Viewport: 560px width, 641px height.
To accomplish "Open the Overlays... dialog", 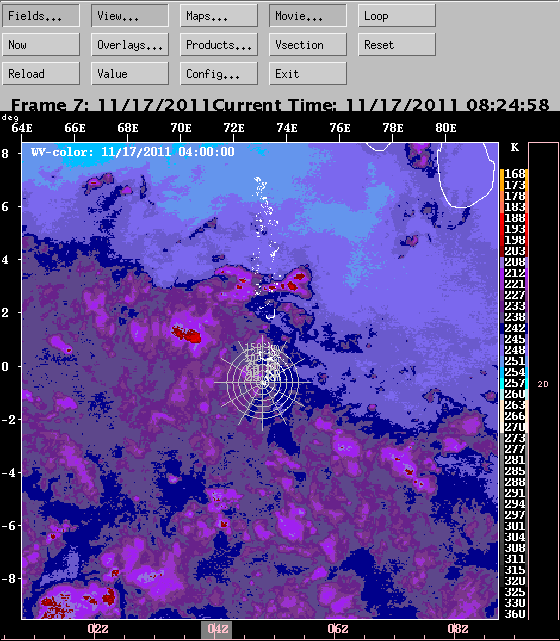I will pos(130,45).
